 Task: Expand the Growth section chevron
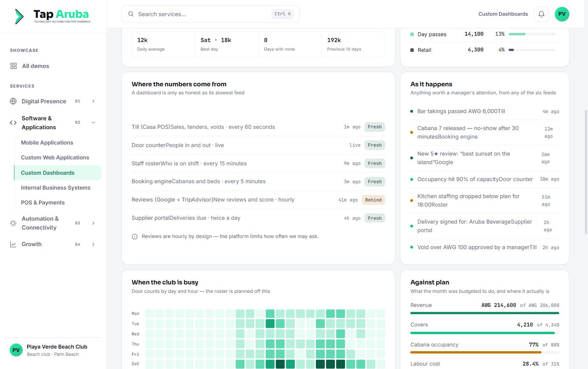(x=93, y=244)
